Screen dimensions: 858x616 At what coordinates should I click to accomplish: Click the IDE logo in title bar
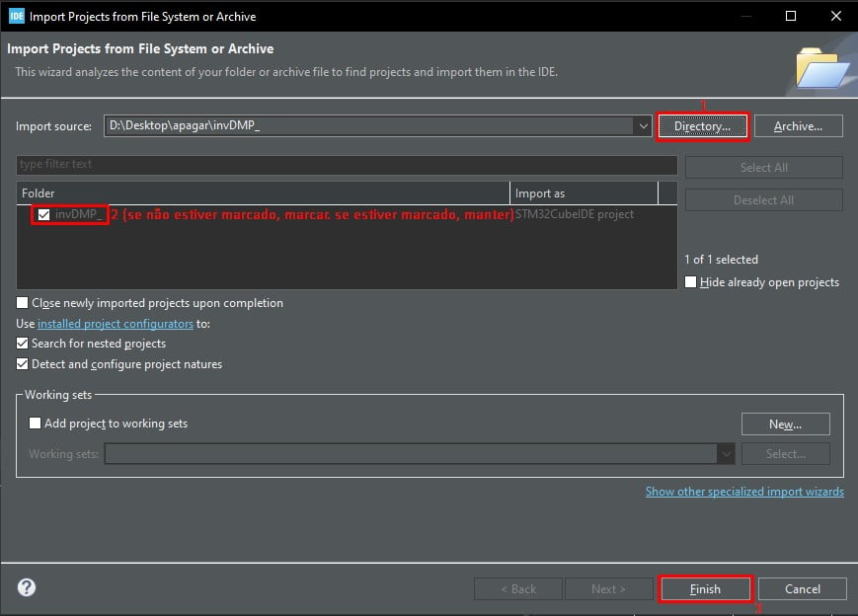click(x=17, y=16)
